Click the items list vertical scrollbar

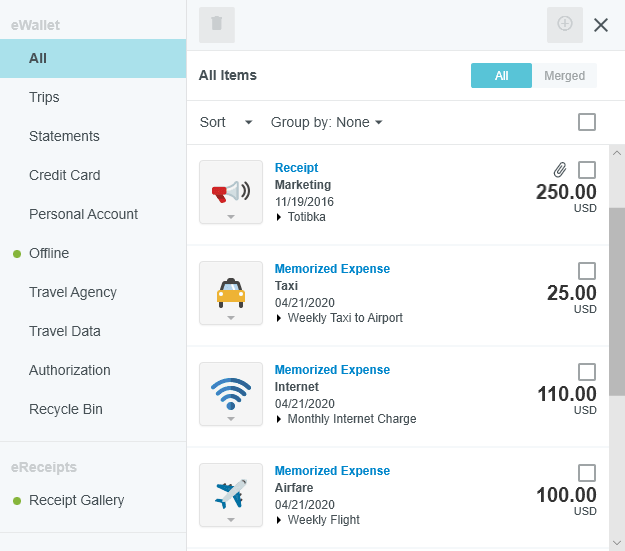(x=616, y=300)
